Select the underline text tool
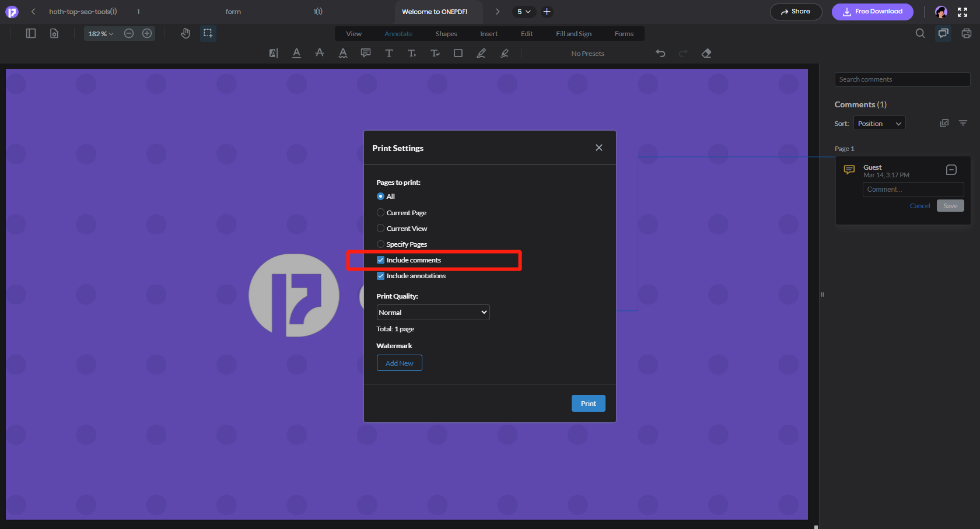 [x=296, y=53]
